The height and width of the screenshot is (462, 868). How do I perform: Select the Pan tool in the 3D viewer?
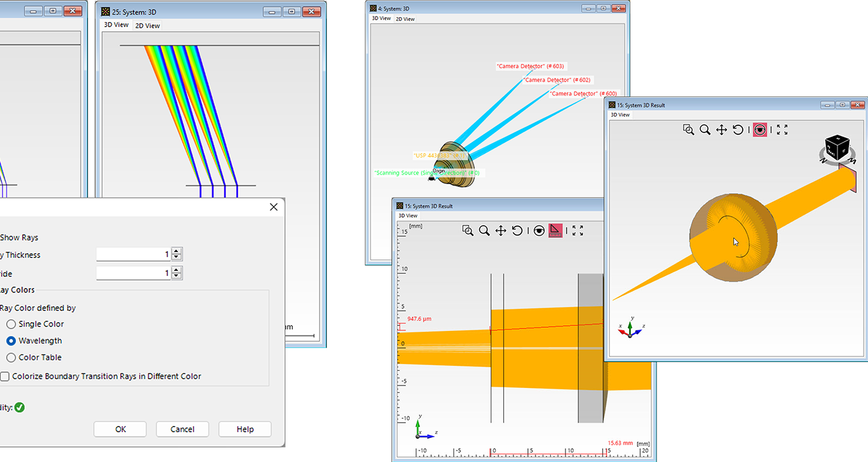click(720, 130)
